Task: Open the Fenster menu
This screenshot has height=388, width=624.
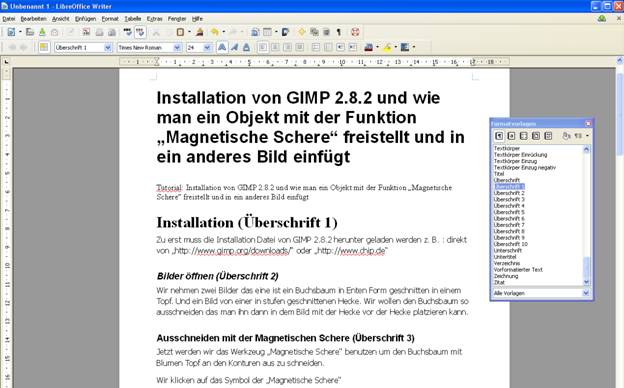Action: 177,19
